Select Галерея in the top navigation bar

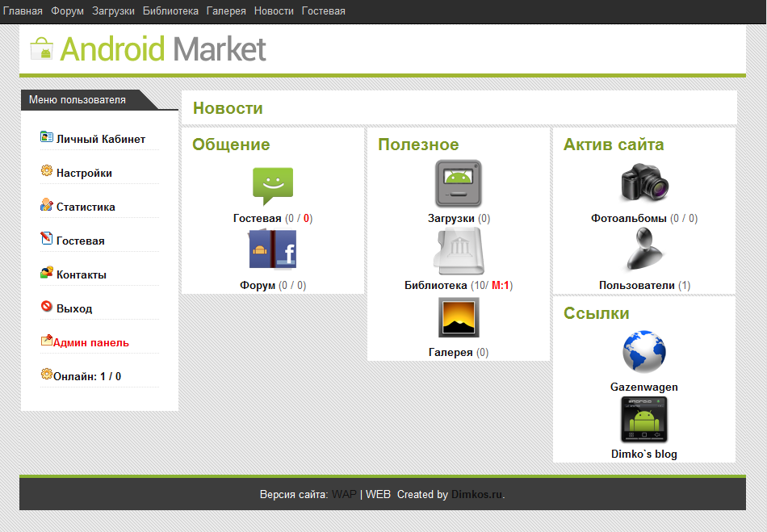click(x=226, y=10)
